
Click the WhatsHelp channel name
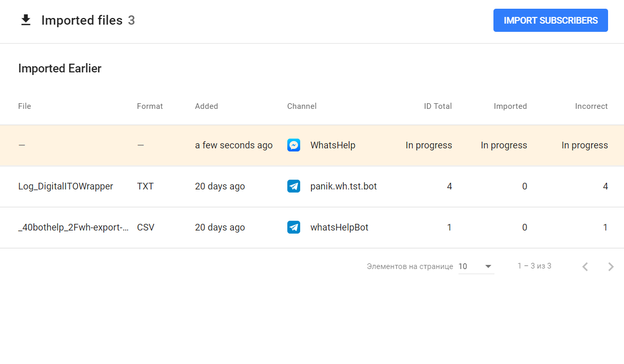333,145
